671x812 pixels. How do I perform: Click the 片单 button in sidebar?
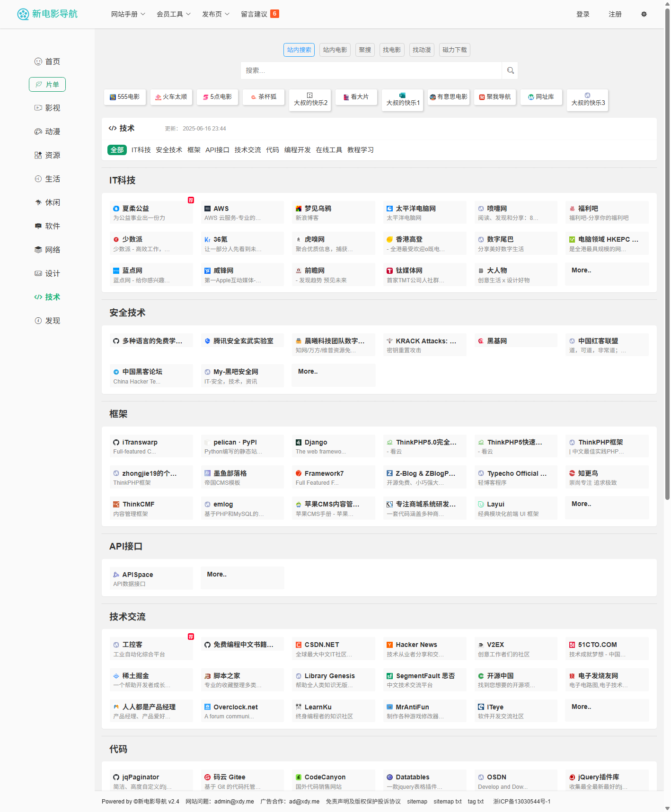(x=47, y=85)
